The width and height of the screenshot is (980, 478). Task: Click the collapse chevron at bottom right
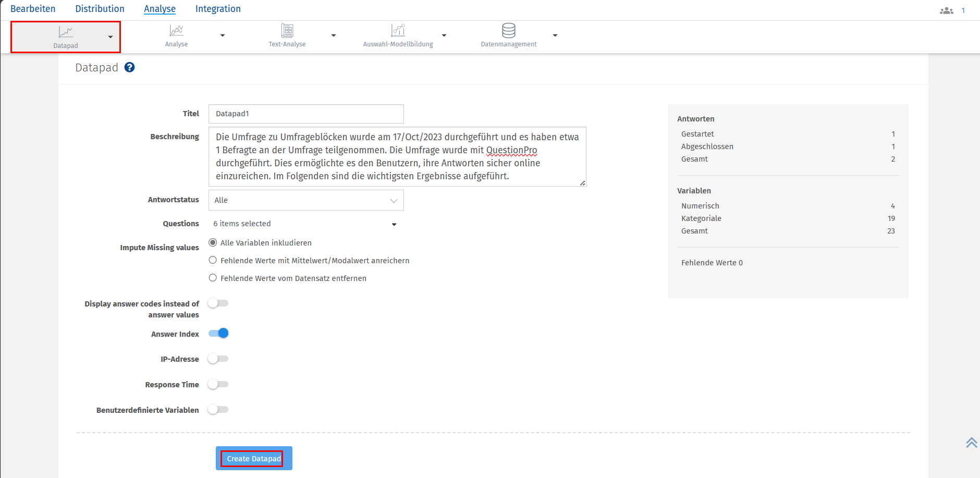971,443
